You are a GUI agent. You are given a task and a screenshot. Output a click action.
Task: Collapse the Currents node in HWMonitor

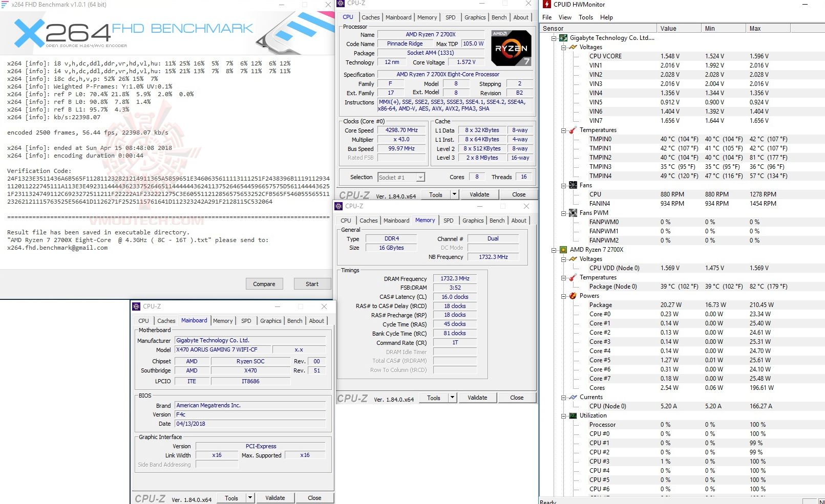tap(563, 398)
